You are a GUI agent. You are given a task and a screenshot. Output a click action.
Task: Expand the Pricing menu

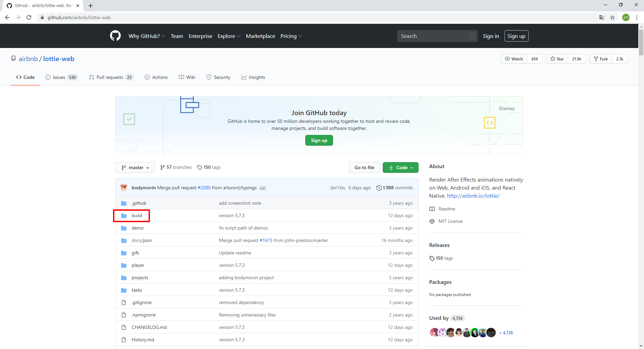pyautogui.click(x=291, y=36)
